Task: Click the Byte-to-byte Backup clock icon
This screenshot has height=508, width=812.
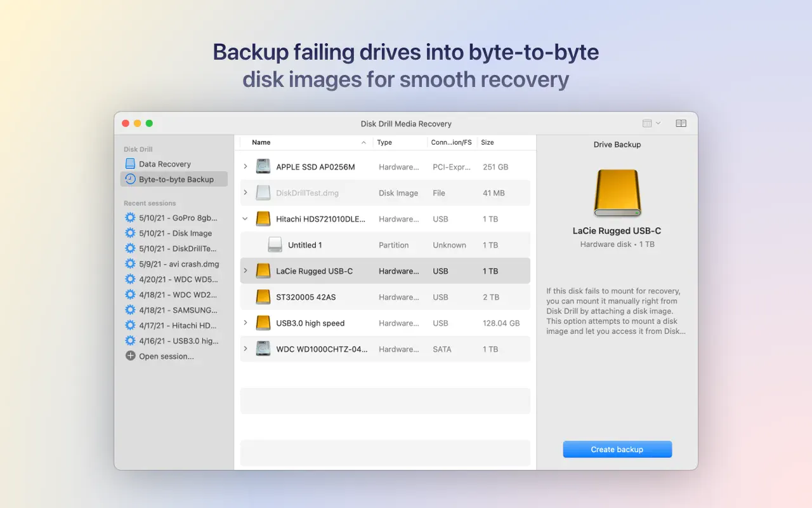Action: tap(130, 179)
